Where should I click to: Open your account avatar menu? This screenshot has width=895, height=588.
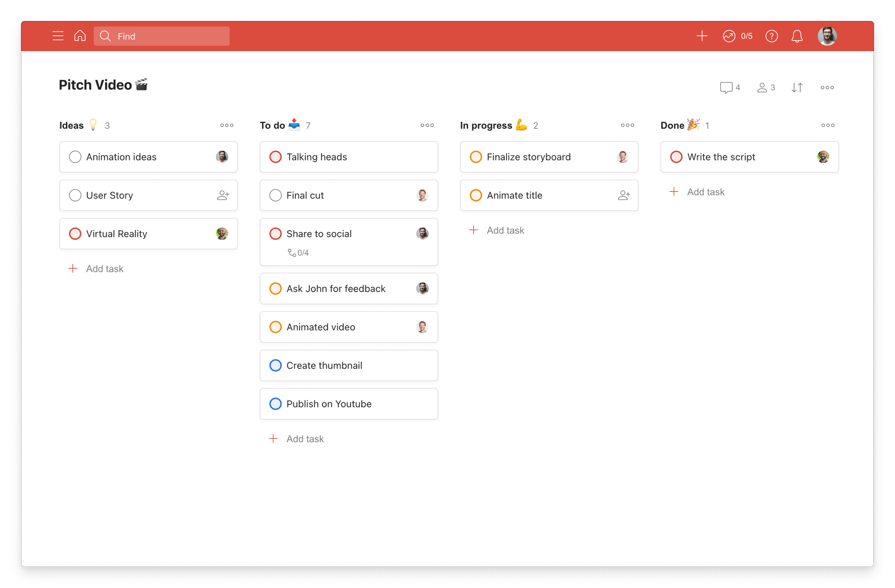click(827, 36)
